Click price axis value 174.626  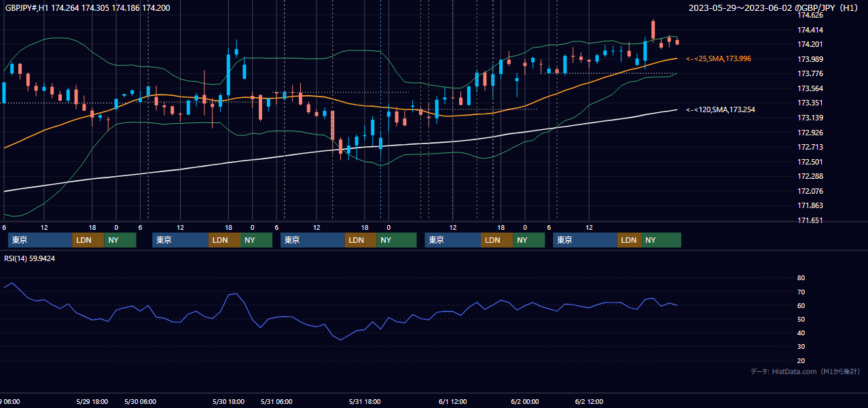[810, 15]
